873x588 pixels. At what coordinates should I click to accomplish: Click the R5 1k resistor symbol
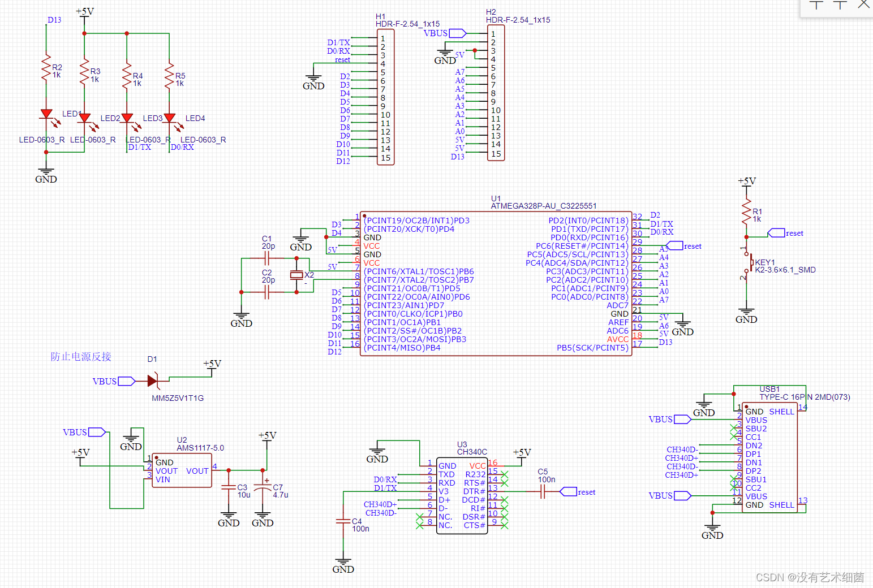[169, 75]
